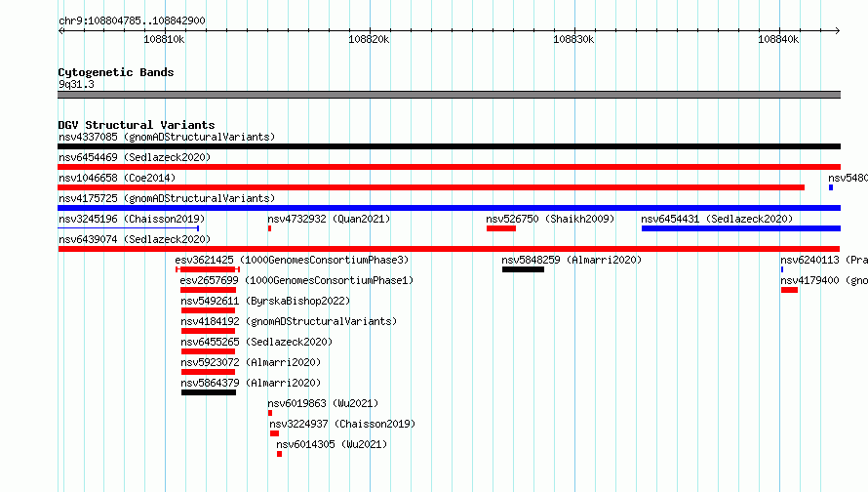Click the black bar under nsv5848259

click(x=523, y=269)
